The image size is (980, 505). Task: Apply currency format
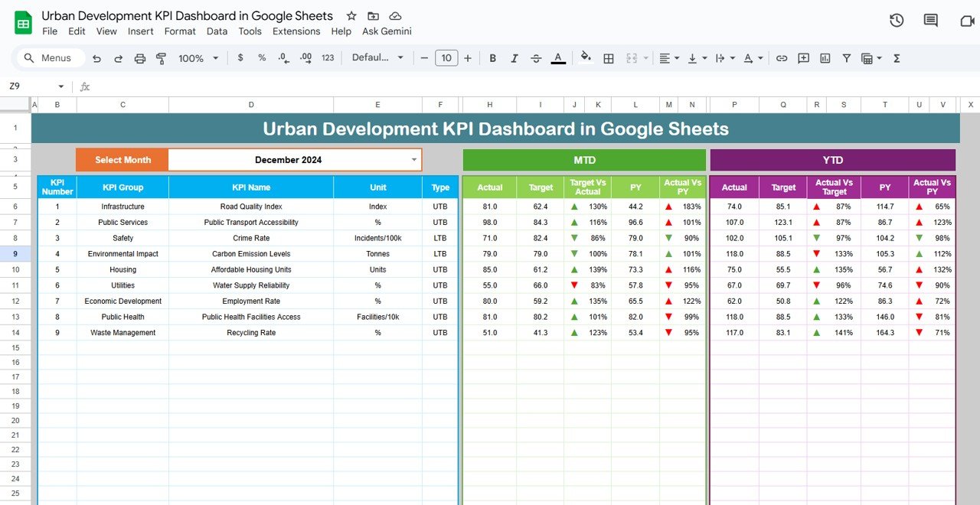(240, 57)
